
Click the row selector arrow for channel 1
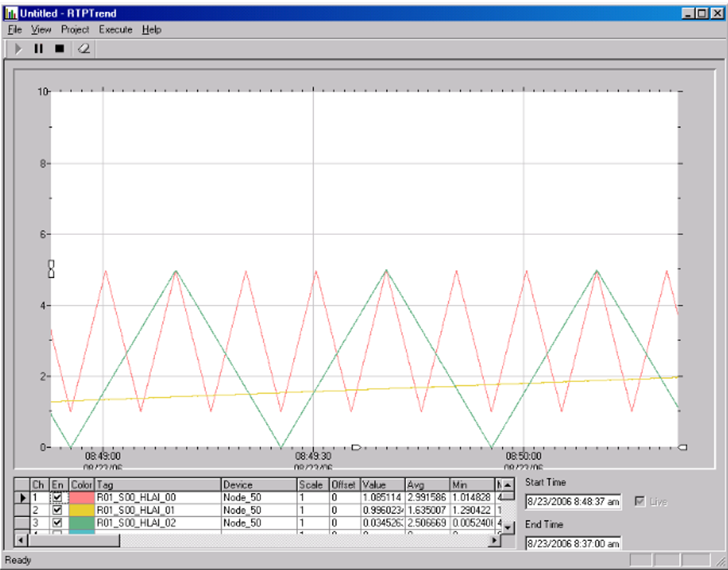22,498
